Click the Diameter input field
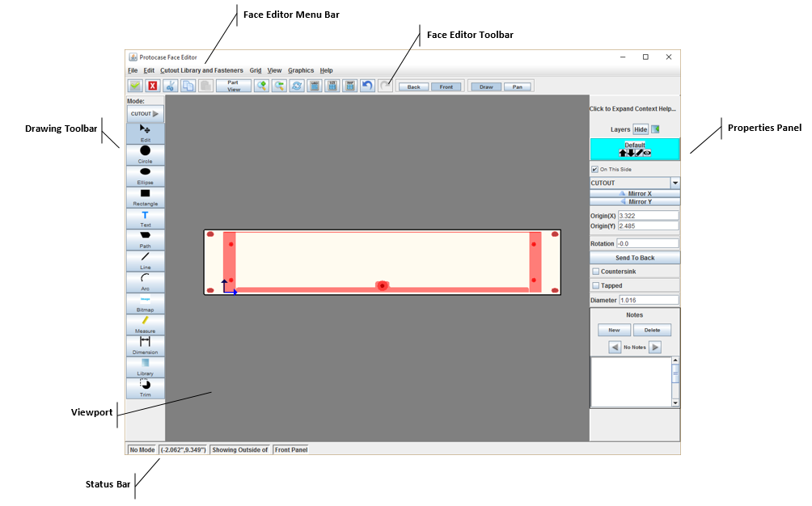Image resolution: width=812 pixels, height=506 pixels. click(648, 300)
